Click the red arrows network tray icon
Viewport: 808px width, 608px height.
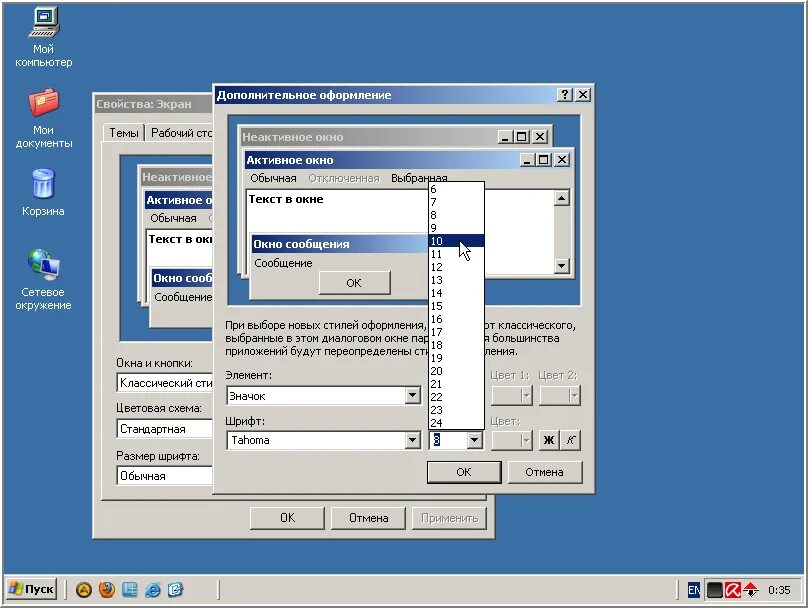(x=751, y=590)
